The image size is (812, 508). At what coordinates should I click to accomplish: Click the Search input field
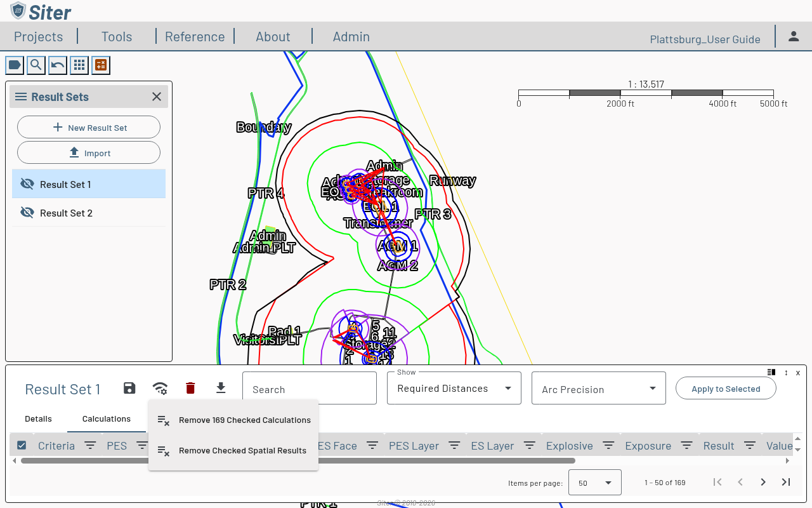310,388
